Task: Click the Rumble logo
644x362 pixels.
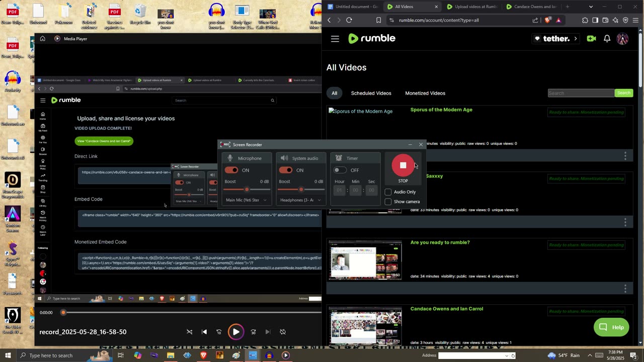Action: (x=372, y=38)
